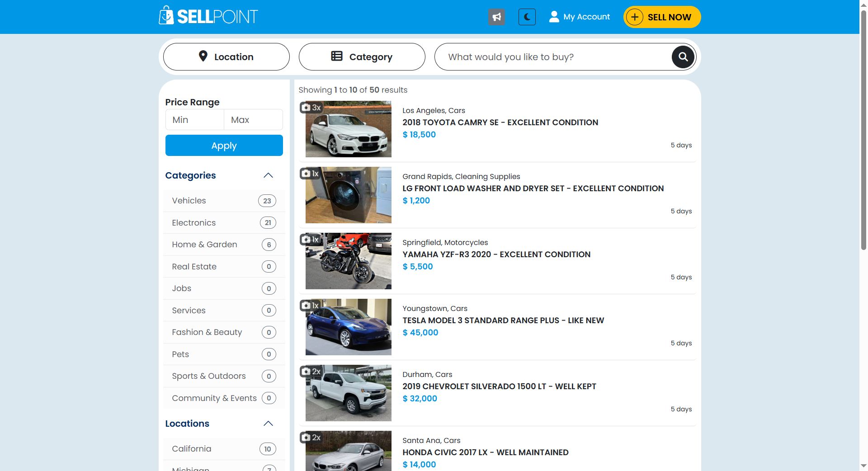
Task: Filter by Vehicles category
Action: (189, 201)
